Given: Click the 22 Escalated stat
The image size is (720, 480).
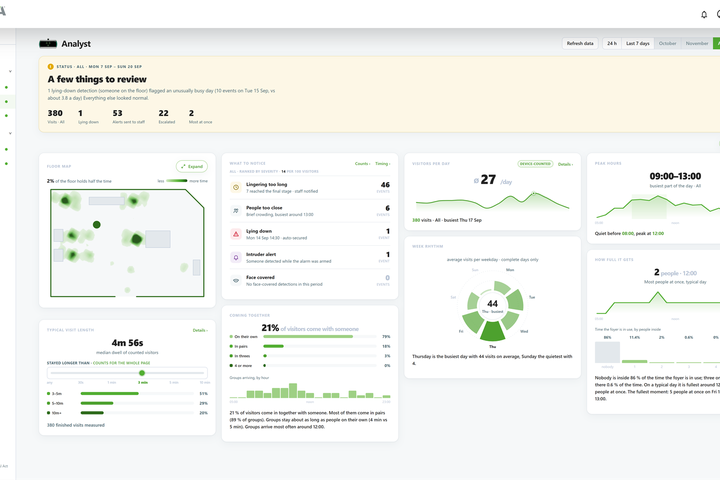Looking at the screenshot, I should tap(167, 116).
